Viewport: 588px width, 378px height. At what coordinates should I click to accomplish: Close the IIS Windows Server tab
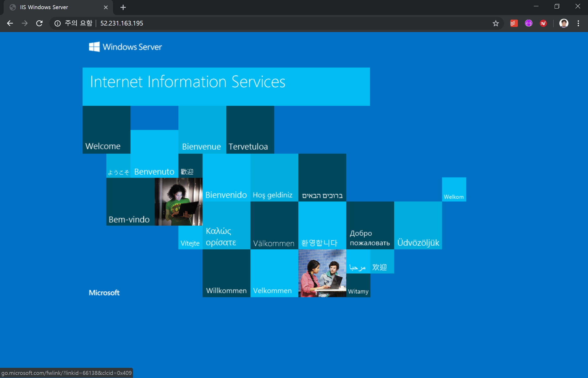pos(106,7)
